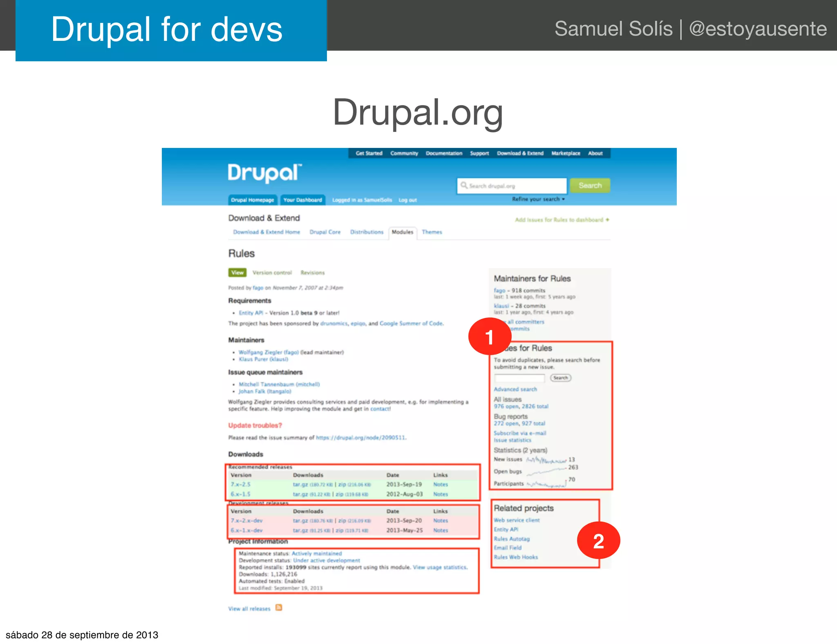
Task: Open the Entity API requirement link
Action: (x=251, y=313)
